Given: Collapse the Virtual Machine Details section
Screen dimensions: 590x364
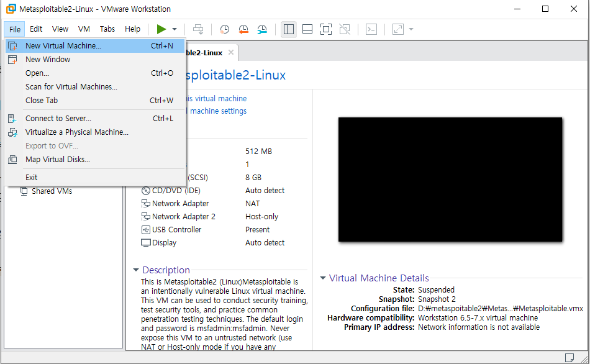Looking at the screenshot, I should pyautogui.click(x=323, y=278).
